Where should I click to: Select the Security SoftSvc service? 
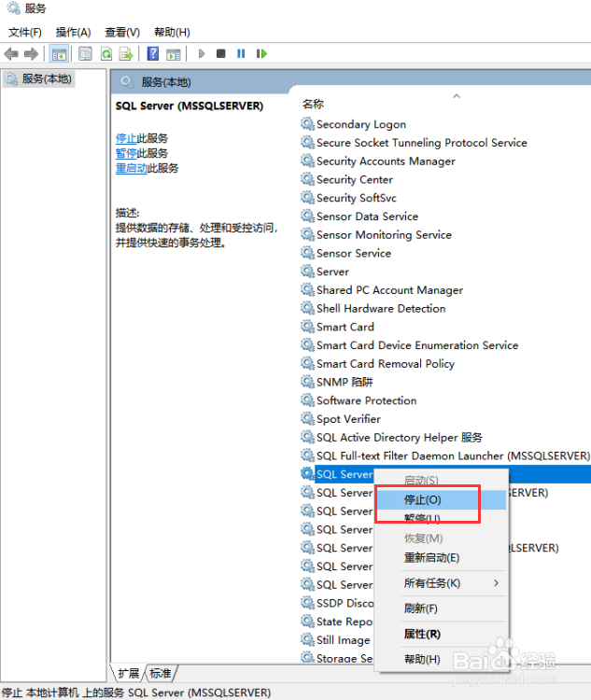coord(356,198)
